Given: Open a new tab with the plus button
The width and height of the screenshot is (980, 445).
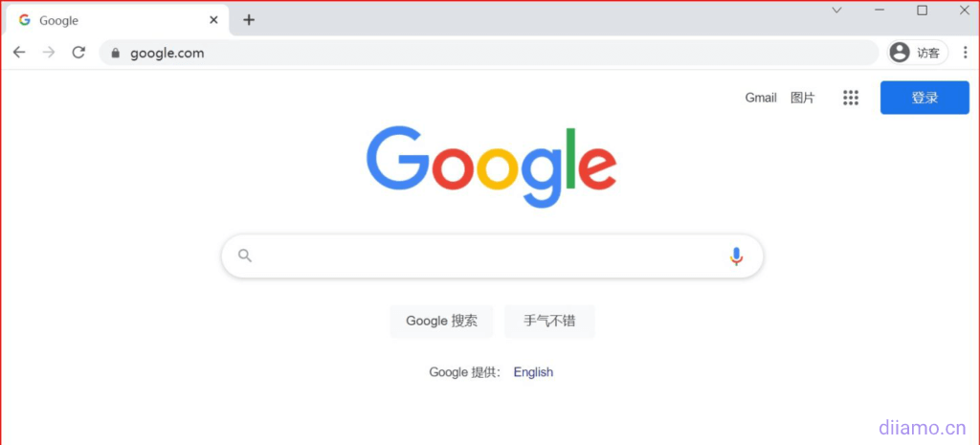Looking at the screenshot, I should 249,20.
